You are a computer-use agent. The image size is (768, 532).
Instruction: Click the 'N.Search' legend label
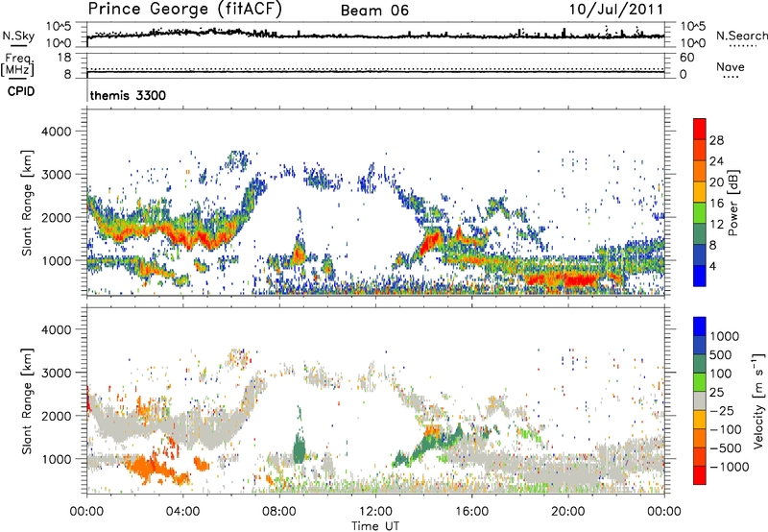[741, 36]
